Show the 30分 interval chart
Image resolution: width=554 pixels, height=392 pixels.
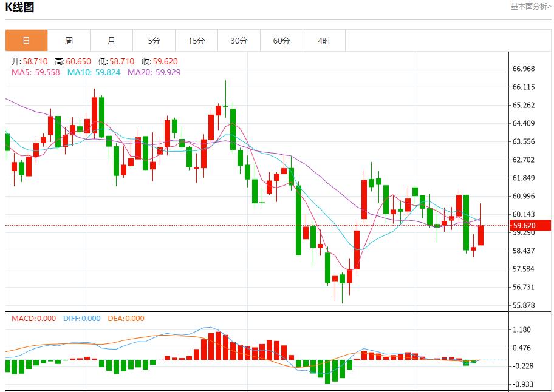(x=239, y=41)
